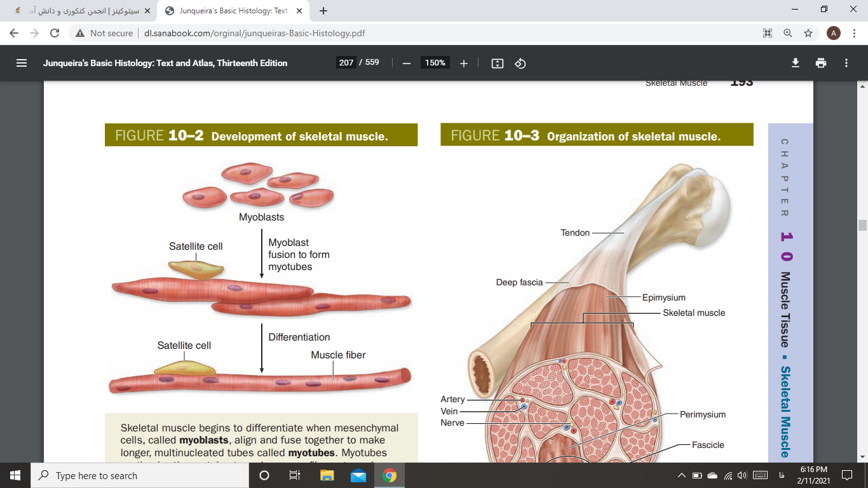Open the Chrome three-dot menu
Image resolution: width=868 pixels, height=488 pixels.
854,33
